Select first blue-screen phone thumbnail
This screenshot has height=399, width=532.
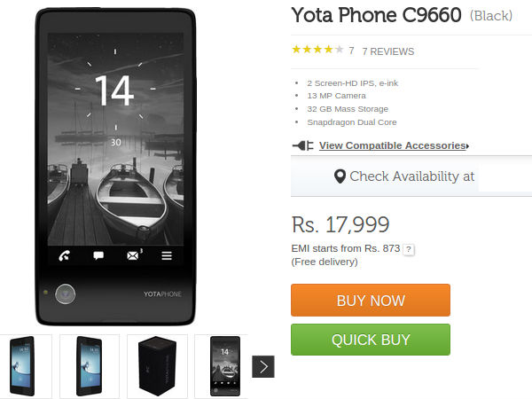pyautogui.click(x=22, y=366)
